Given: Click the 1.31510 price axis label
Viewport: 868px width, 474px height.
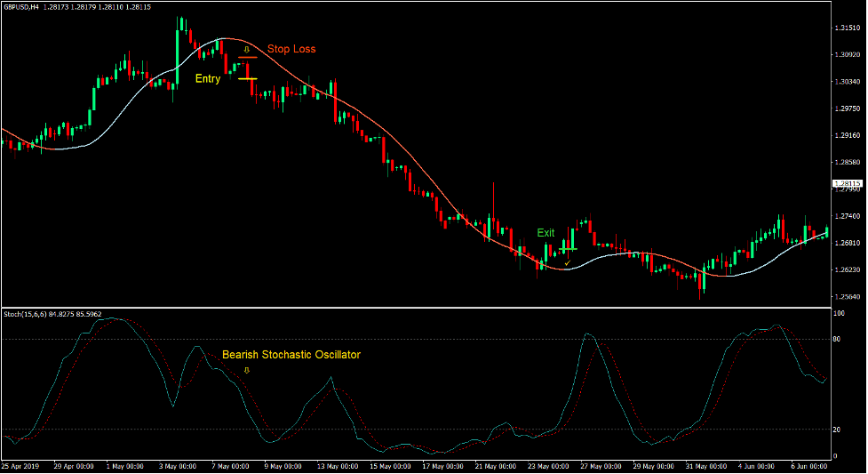Looking at the screenshot, I should (x=848, y=28).
